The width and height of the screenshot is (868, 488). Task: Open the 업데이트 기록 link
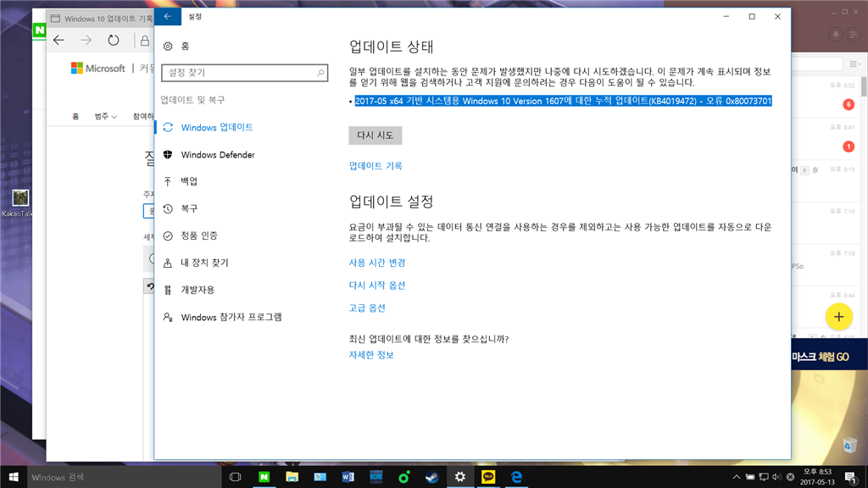376,166
